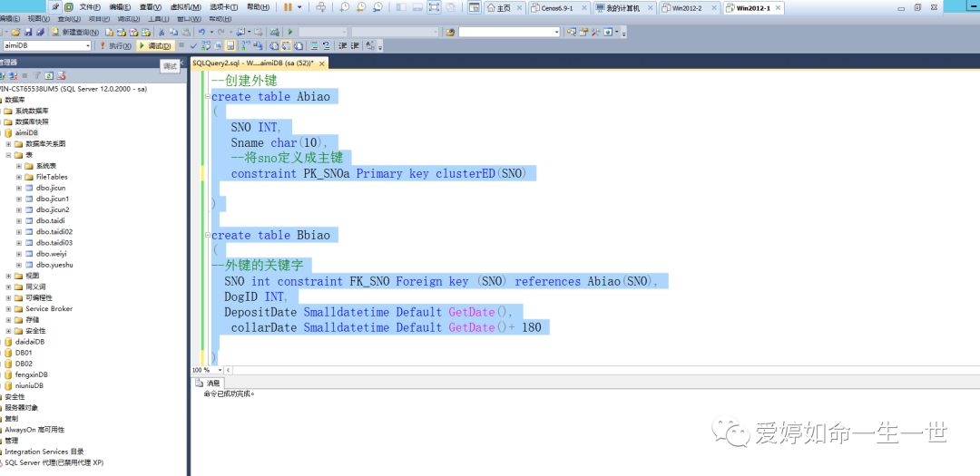
Task: Expand the dbo.jicun table node
Action: click(19, 188)
